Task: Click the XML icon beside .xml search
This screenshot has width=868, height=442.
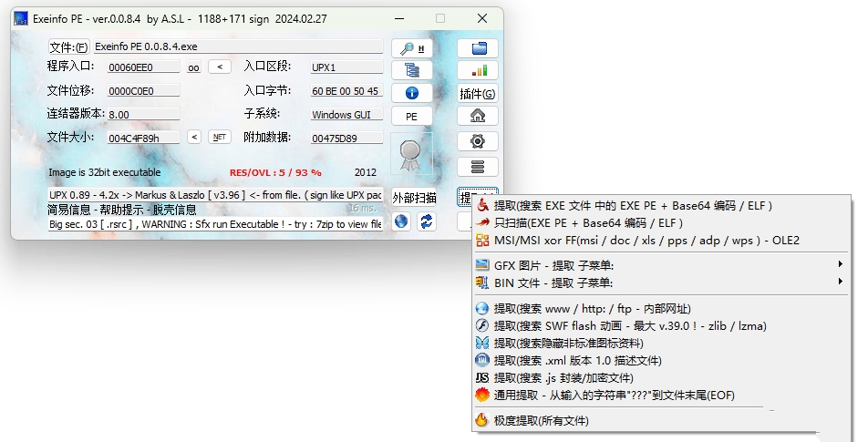Action: click(482, 360)
